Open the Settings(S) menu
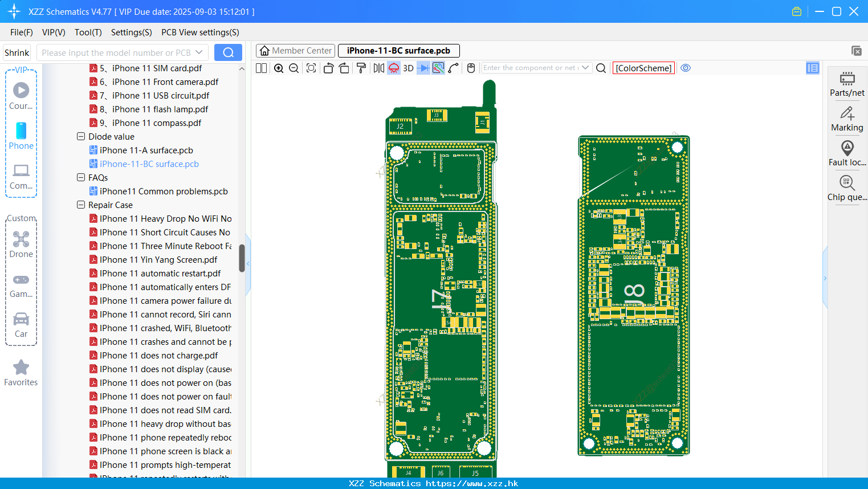The image size is (868, 489). tap(132, 32)
